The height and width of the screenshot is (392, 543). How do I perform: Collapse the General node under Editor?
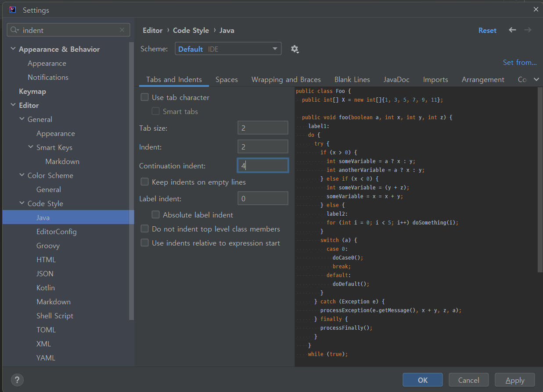22,119
